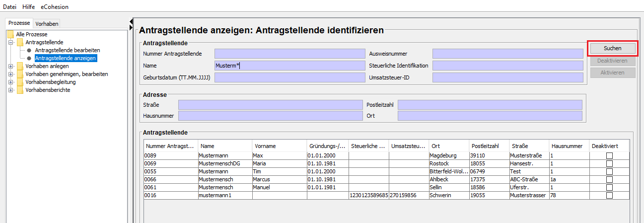Select Postleitzahl cell 18055
The width and height of the screenshot is (644, 223).
pos(489,164)
